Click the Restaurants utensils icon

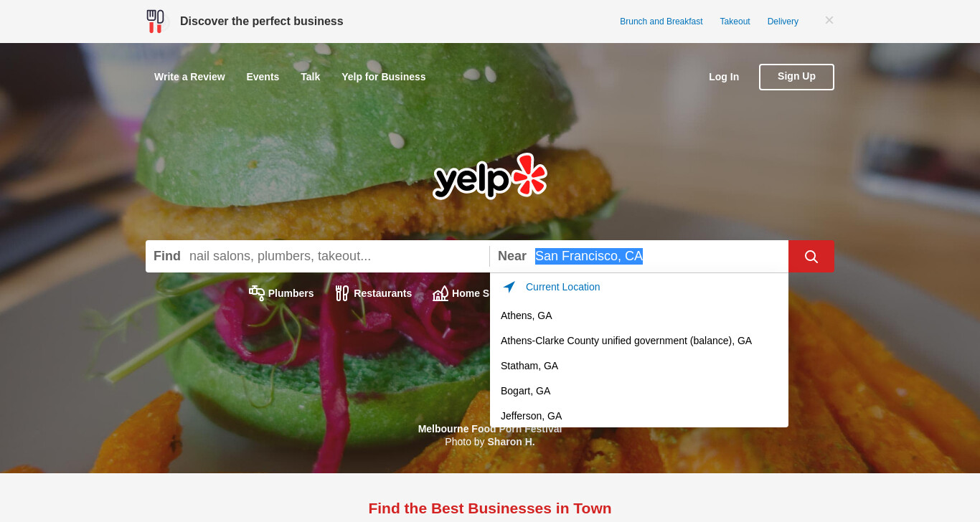coord(342,293)
